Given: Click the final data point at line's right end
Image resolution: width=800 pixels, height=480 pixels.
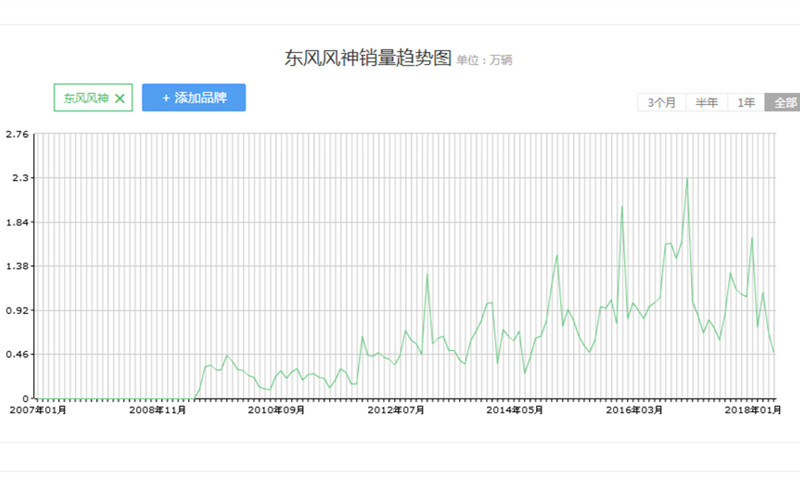Looking at the screenshot, I should click(x=774, y=352).
